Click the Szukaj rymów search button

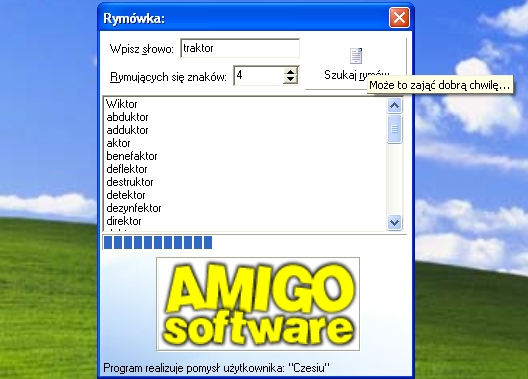point(356,64)
